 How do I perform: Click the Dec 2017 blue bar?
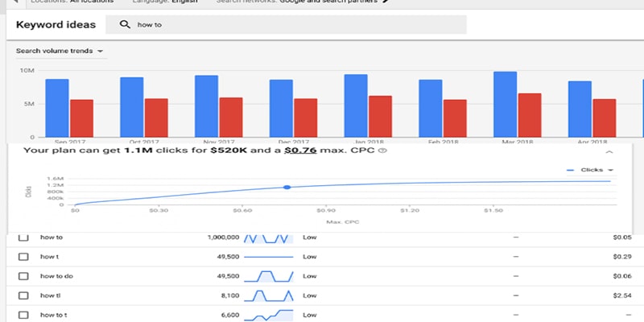(x=281, y=109)
